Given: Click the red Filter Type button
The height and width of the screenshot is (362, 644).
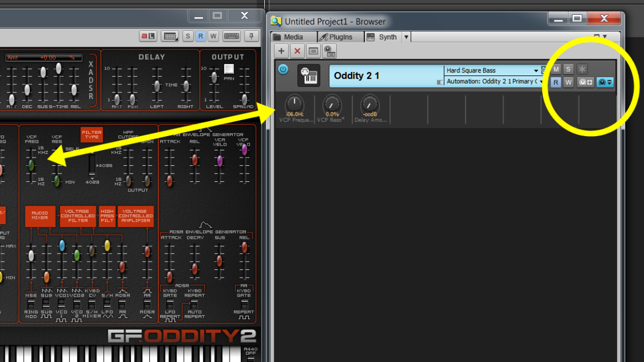Looking at the screenshot, I should point(91,134).
